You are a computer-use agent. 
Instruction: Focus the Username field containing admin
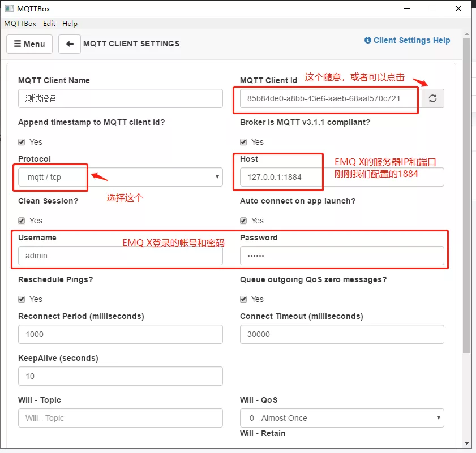click(x=121, y=256)
